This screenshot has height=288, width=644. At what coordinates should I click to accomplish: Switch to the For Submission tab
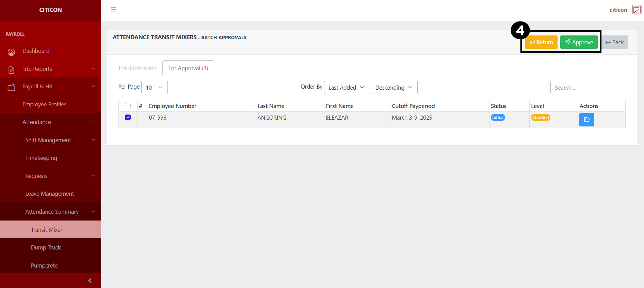pyautogui.click(x=138, y=68)
